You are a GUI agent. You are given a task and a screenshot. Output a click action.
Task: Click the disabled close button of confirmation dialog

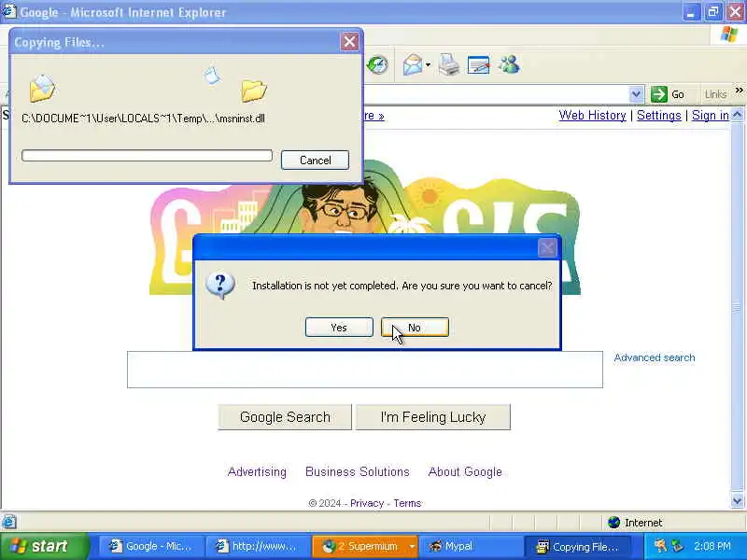click(x=547, y=247)
